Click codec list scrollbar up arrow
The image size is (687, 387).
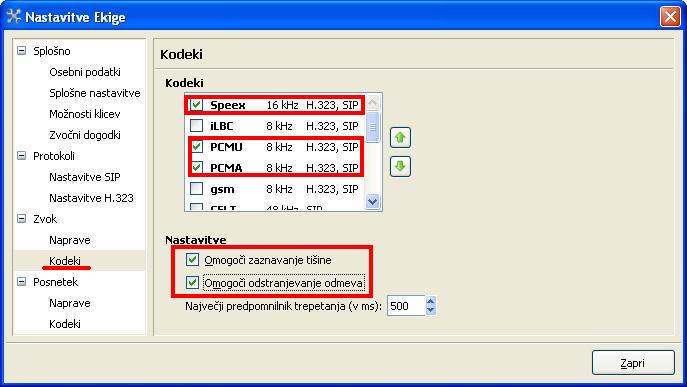pyautogui.click(x=372, y=103)
